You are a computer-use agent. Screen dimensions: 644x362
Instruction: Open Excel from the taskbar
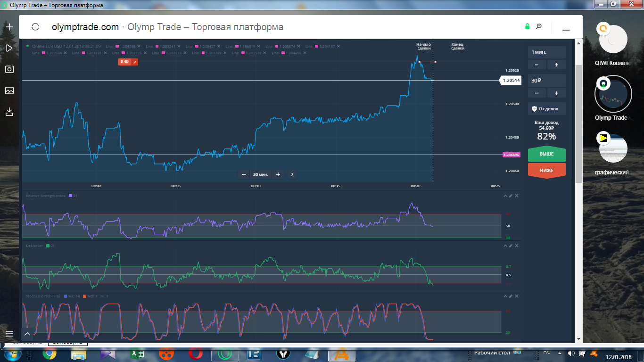tap(137, 354)
